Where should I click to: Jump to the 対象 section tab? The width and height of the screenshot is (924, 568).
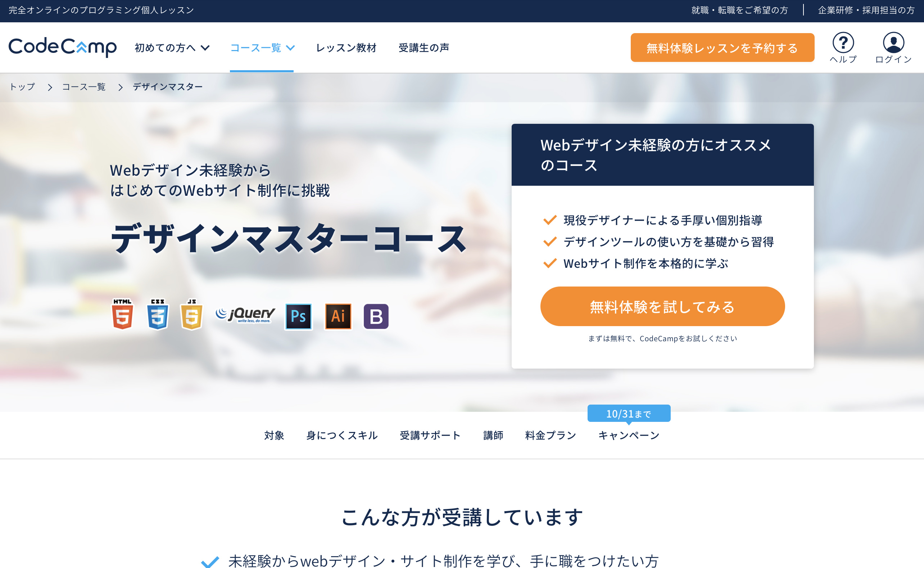(274, 436)
